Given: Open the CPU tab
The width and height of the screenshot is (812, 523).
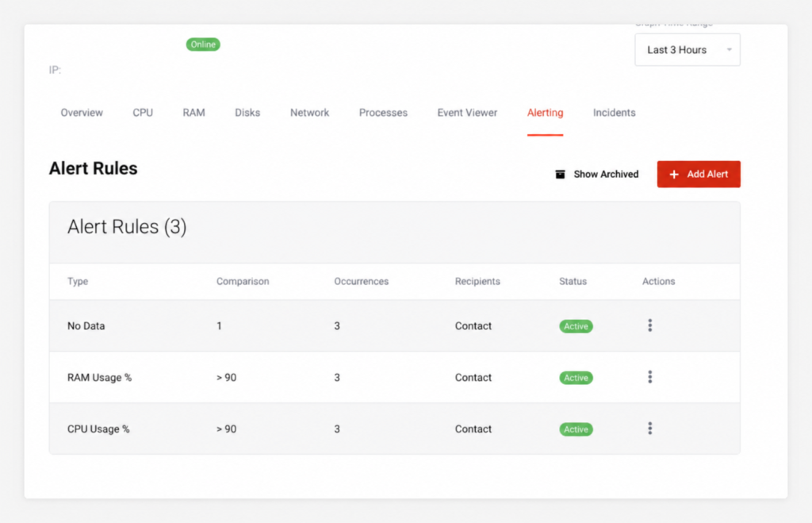Looking at the screenshot, I should pyautogui.click(x=143, y=113).
